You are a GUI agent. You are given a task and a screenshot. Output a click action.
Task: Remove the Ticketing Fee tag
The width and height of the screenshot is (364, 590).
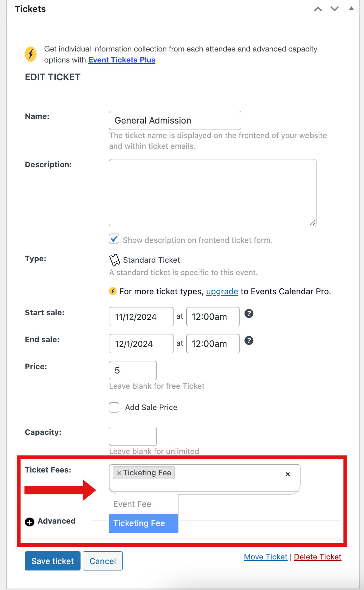click(x=119, y=473)
